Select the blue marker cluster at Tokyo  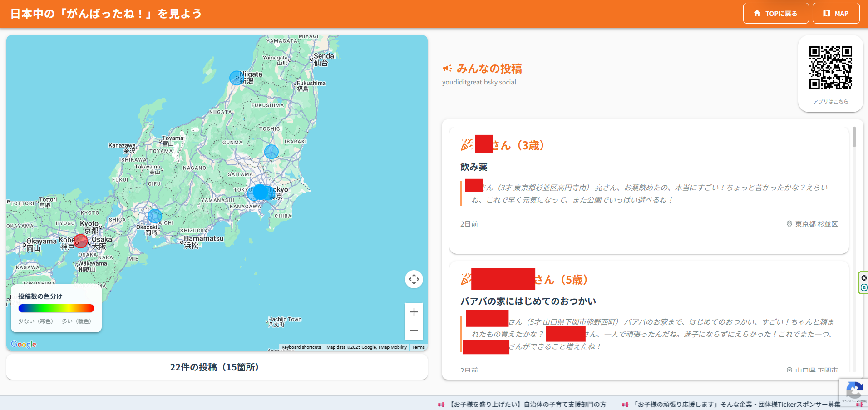pyautogui.click(x=261, y=192)
